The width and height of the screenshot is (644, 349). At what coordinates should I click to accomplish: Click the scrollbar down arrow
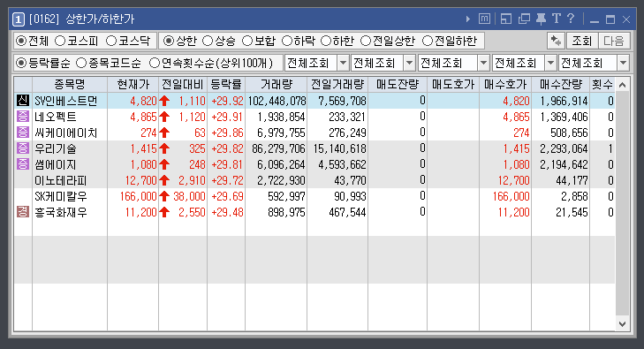click(x=622, y=323)
